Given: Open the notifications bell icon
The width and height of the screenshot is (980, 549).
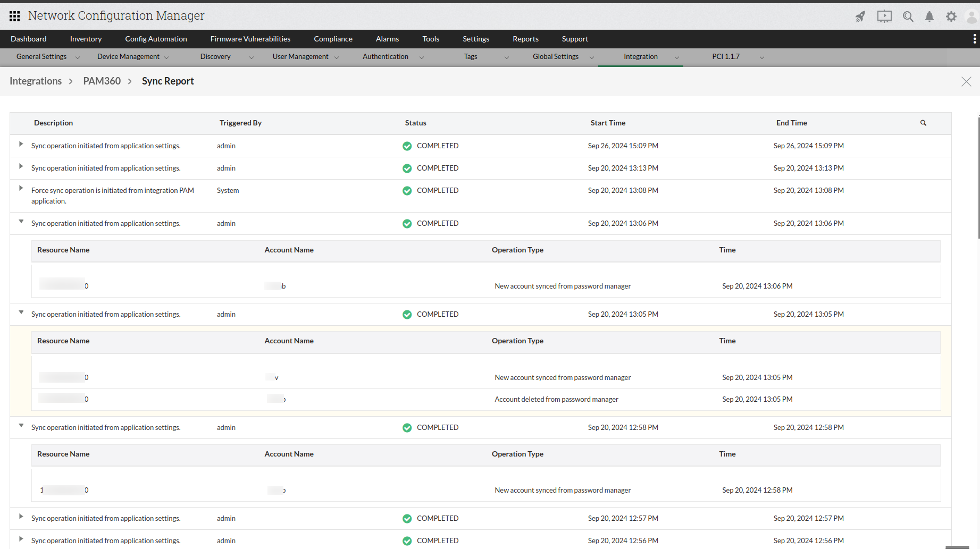Looking at the screenshot, I should 929,16.
